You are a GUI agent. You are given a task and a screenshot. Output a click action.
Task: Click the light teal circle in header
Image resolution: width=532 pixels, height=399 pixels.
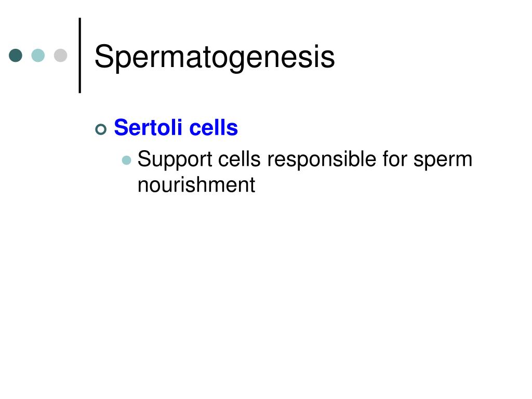[38, 55]
